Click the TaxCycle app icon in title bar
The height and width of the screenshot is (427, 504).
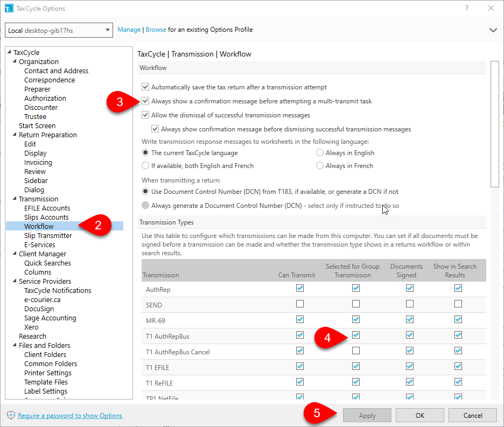9,9
